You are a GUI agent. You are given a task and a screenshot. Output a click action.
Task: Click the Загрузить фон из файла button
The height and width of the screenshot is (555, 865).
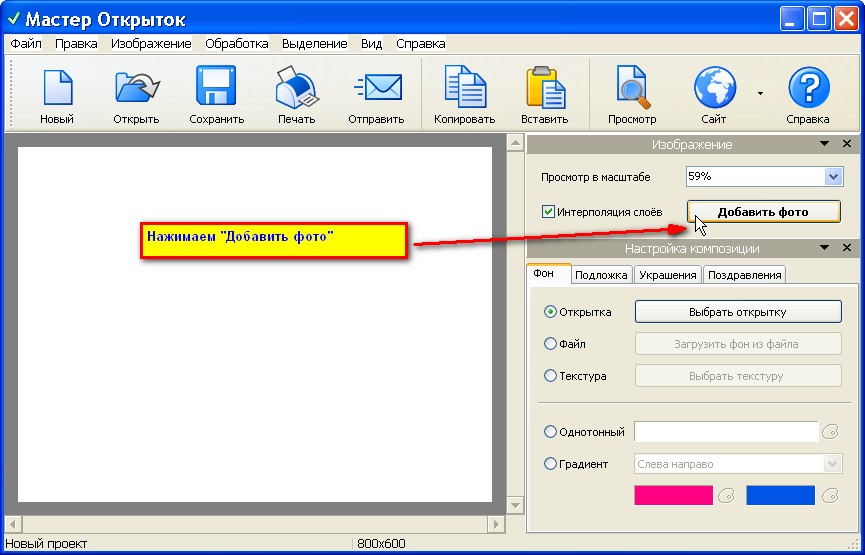738,344
